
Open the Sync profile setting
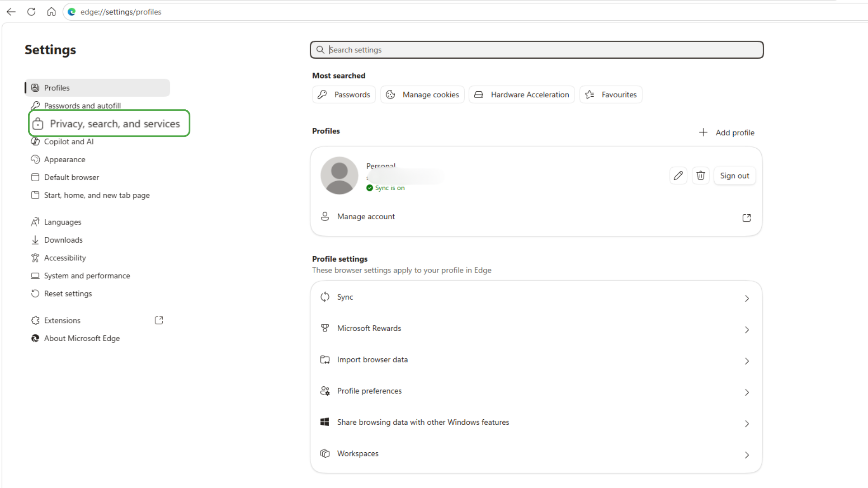[536, 297]
